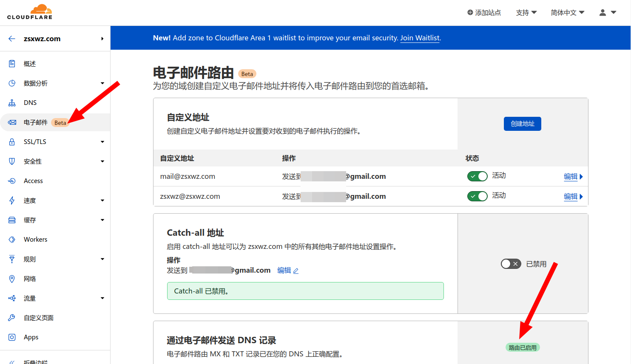631x364 pixels.
Task: Click the Access login icon
Action: (12, 181)
